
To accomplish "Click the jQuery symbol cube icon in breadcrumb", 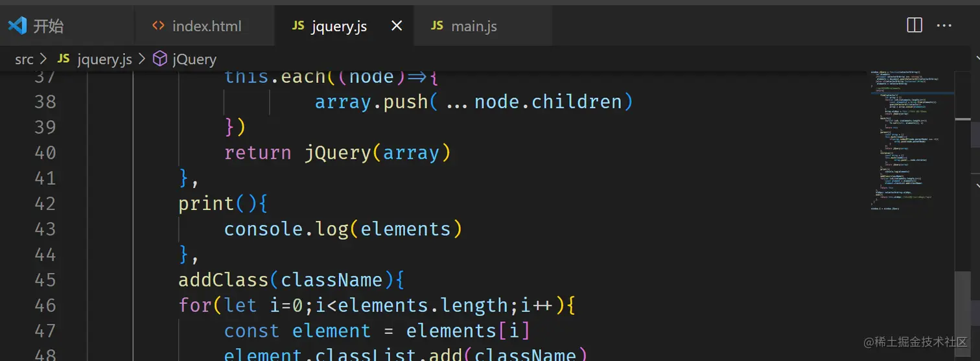I will 159,59.
